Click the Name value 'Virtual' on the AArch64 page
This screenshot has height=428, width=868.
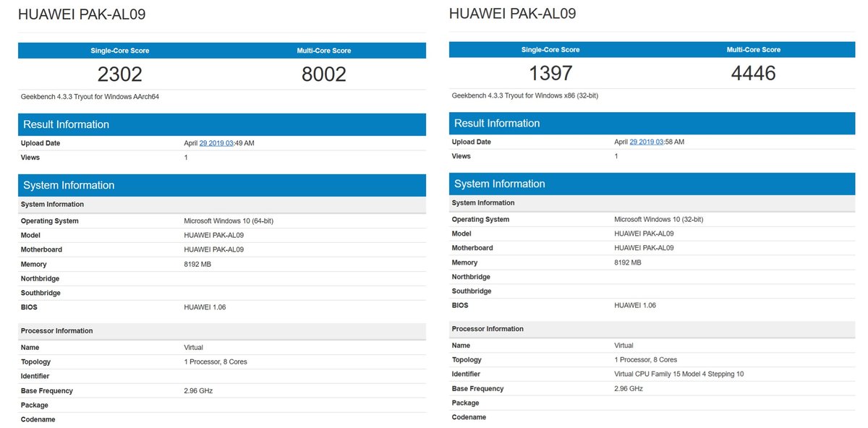(x=193, y=348)
